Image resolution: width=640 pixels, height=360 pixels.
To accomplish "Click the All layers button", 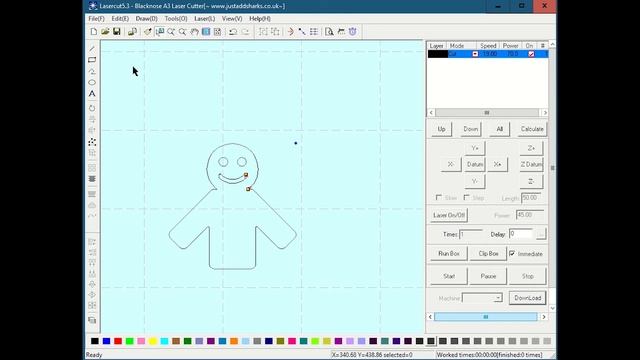I will tap(500, 129).
